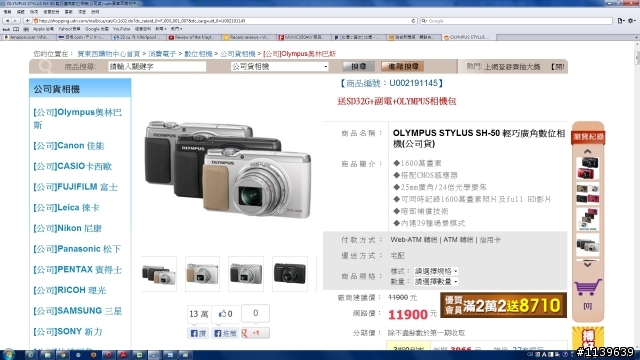Expand the 熱門 bookmarks folder
640x360 pixels.
click(x=176, y=29)
